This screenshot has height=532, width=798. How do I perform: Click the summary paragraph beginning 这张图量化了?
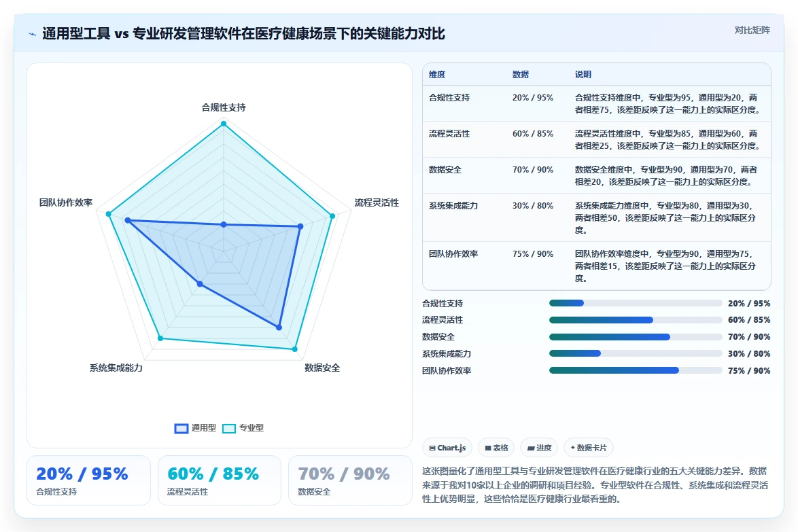(595, 484)
